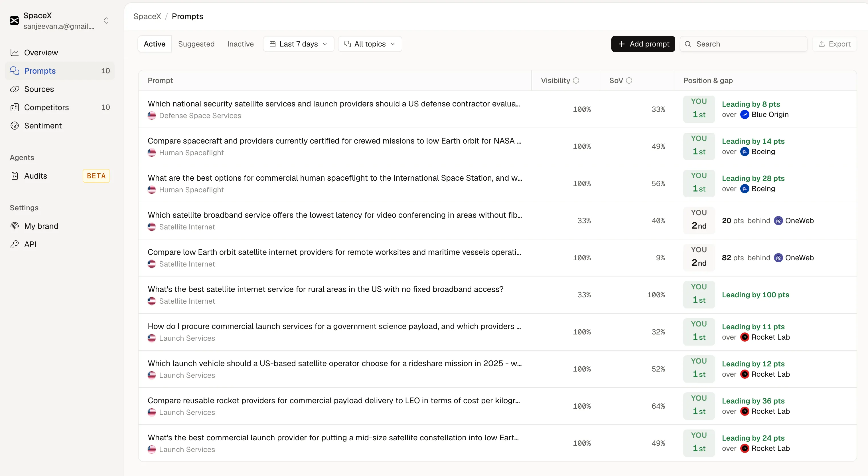Click the BETA badge next to Audits
Image resolution: width=868 pixels, height=476 pixels.
coord(96,176)
